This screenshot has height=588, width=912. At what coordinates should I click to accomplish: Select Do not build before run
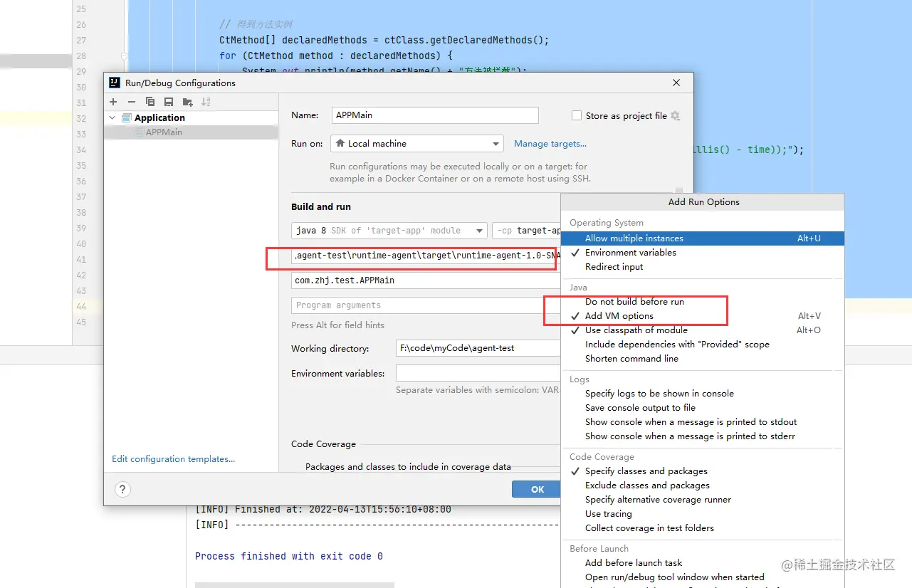tap(703, 302)
